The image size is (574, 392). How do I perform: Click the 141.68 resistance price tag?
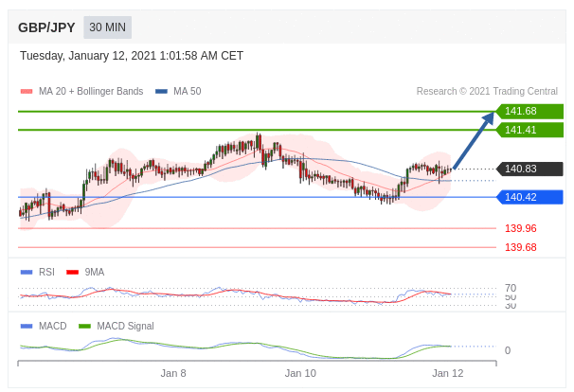[x=529, y=112]
